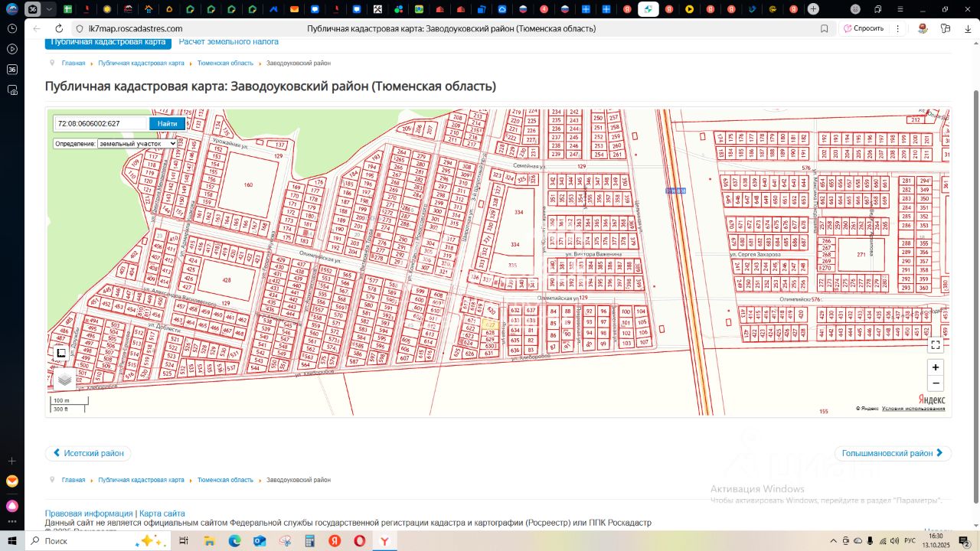Open Правовая информация footer link
The width and height of the screenshot is (980, 551).
click(89, 514)
